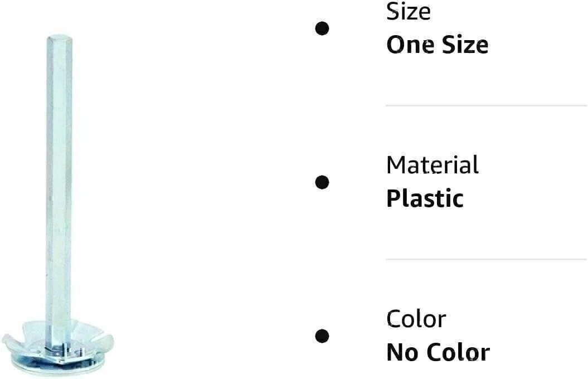Select the Color attribute label
The image size is (588, 379).
(416, 319)
